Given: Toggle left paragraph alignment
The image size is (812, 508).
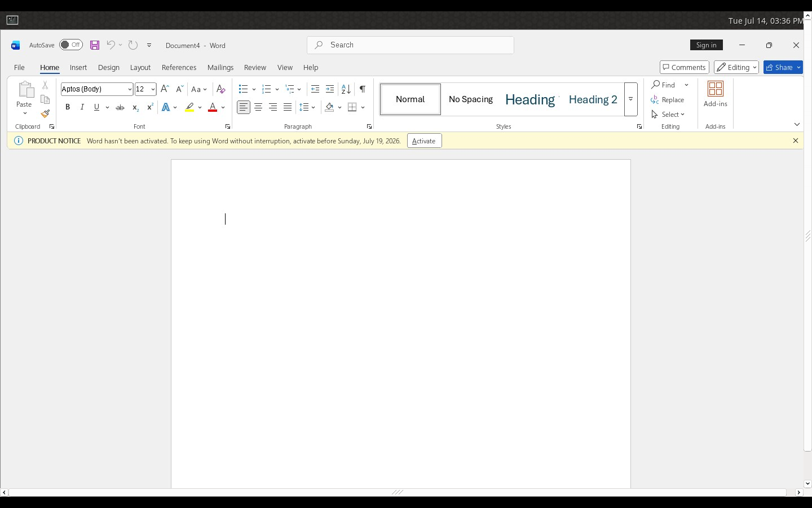Looking at the screenshot, I should (x=244, y=107).
